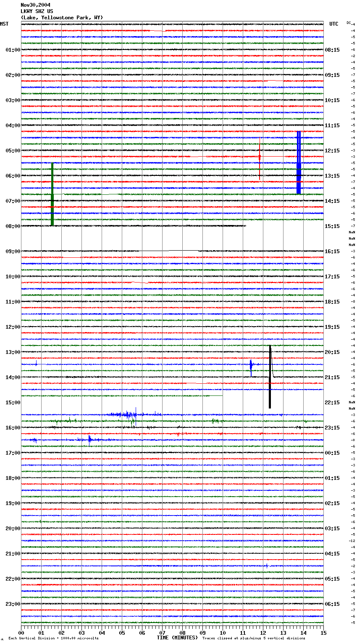Select the 15:00 MST hour label

point(13,403)
